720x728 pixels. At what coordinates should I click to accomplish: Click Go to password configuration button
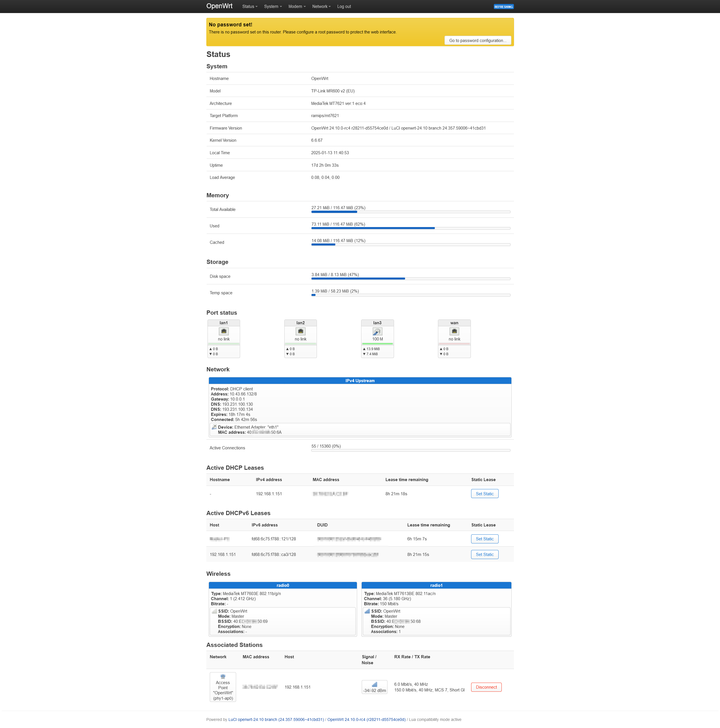[x=479, y=40]
